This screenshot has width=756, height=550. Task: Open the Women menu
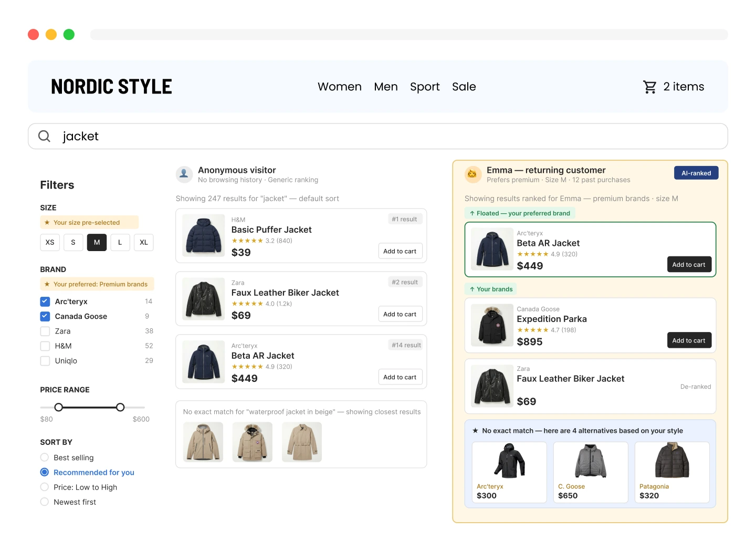point(340,87)
